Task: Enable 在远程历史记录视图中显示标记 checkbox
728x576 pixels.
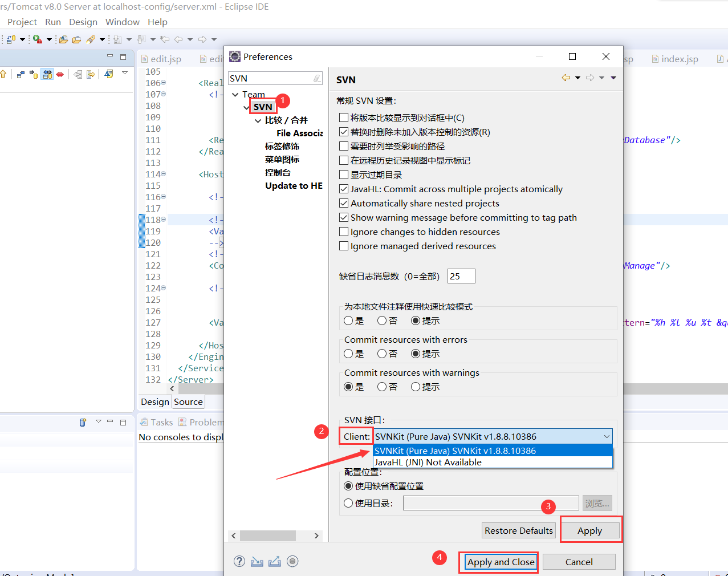Action: 344,160
